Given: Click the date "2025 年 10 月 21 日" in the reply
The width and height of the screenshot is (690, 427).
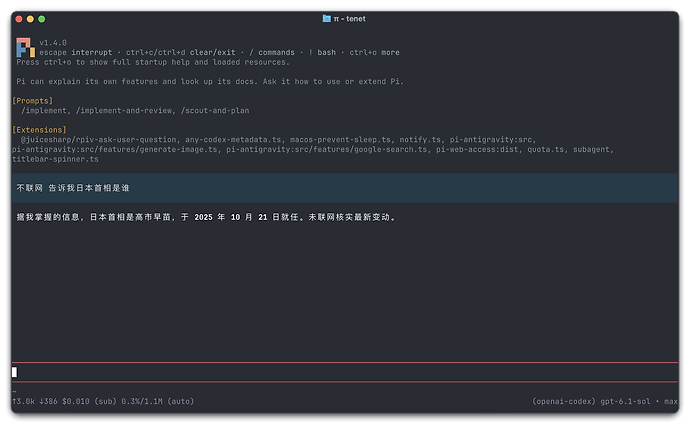Looking at the screenshot, I should (237, 217).
